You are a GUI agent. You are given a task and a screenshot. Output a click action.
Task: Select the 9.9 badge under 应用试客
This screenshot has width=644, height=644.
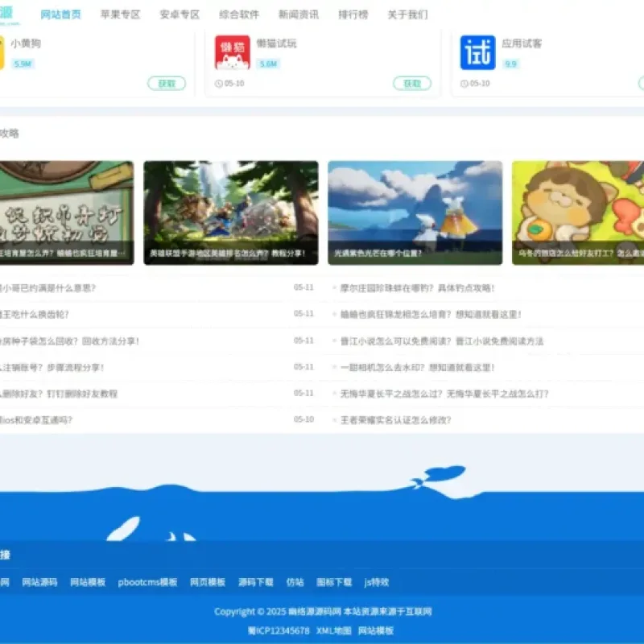[510, 64]
